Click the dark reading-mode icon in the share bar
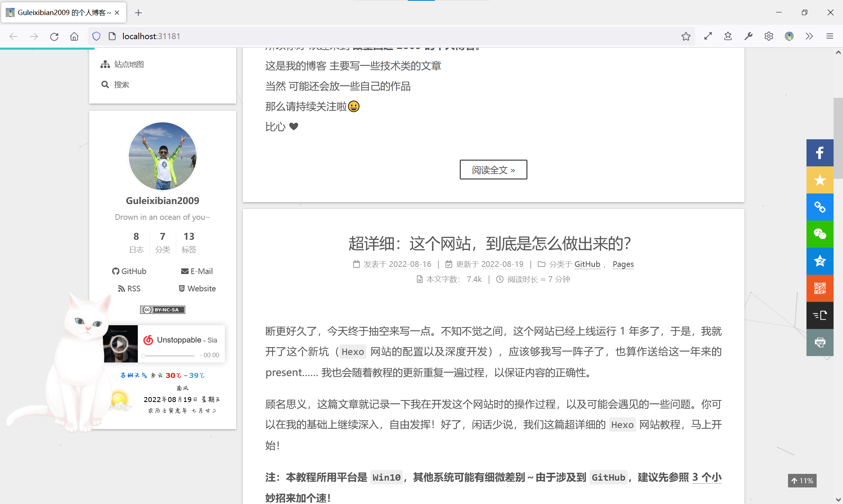The width and height of the screenshot is (843, 504). 820,315
